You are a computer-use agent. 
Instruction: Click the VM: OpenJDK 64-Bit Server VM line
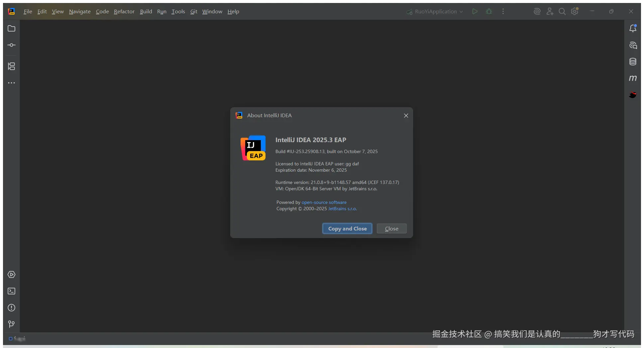tap(326, 189)
